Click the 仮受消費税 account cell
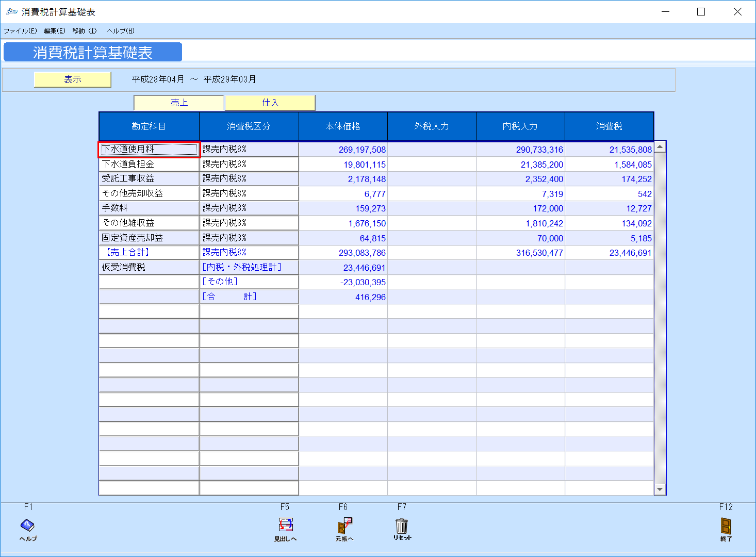Screen dimensions: 756x557 click(x=149, y=267)
